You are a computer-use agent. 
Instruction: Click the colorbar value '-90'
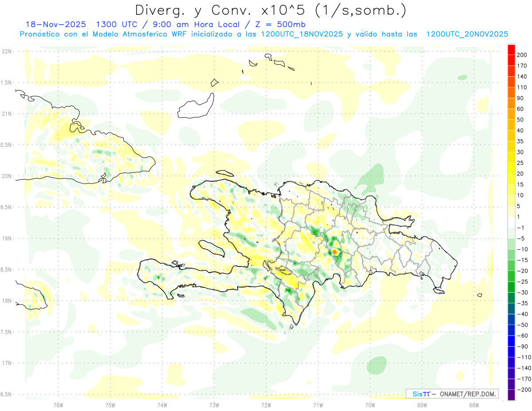tap(523, 346)
